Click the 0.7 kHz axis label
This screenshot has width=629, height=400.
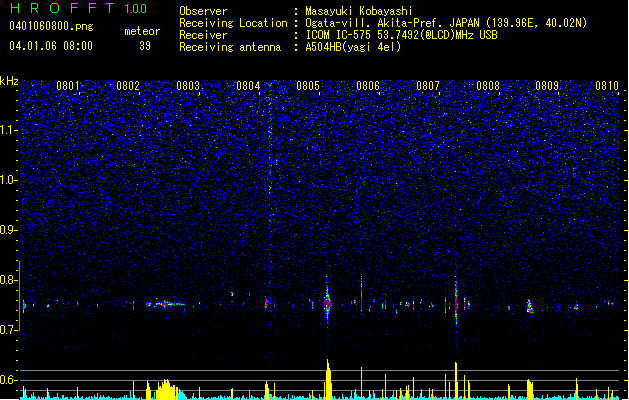[9, 330]
